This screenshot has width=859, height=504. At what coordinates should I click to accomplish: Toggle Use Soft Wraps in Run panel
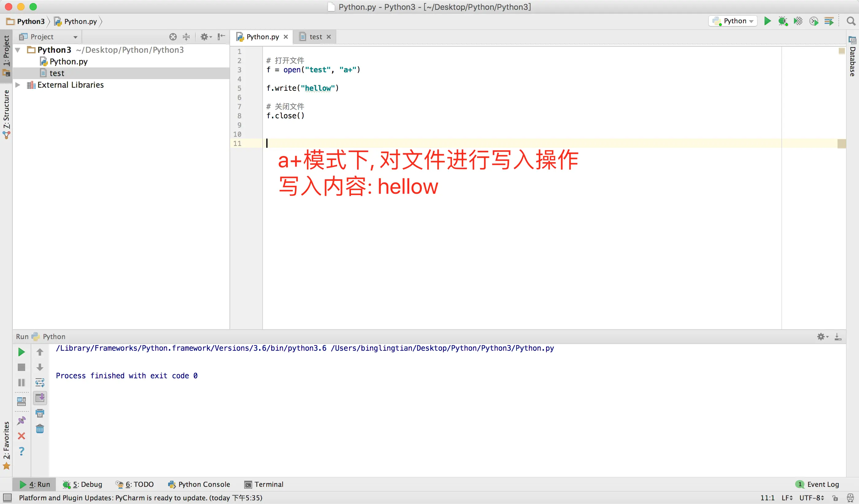coord(40,383)
